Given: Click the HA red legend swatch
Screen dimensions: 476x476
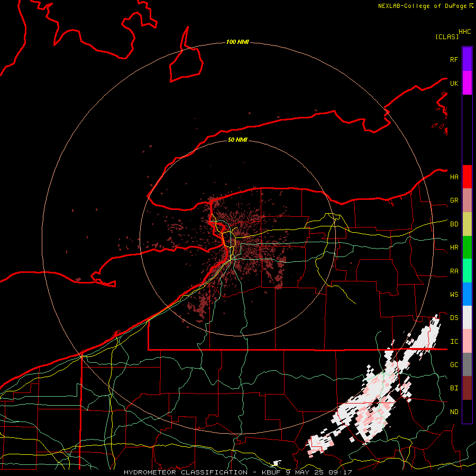Looking at the screenshot, I should [x=467, y=177].
